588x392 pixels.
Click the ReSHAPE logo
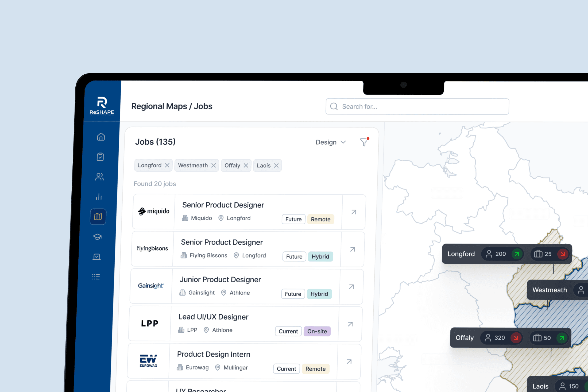(102, 106)
